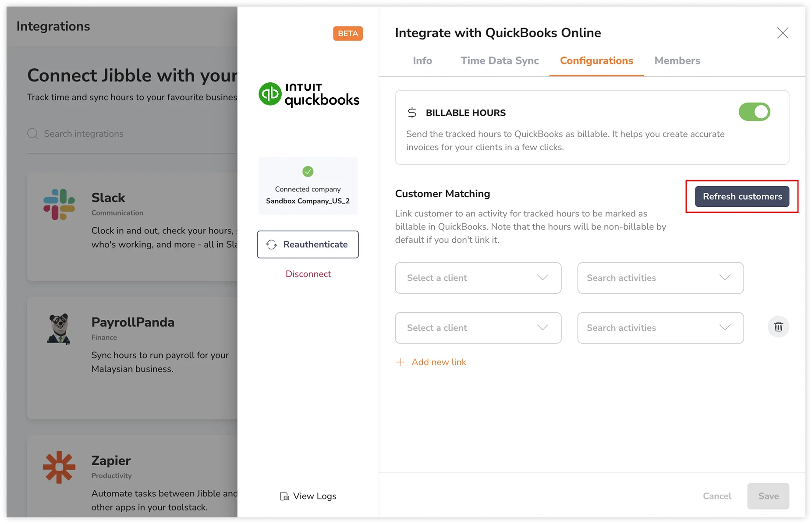Click the PayrollPanda mascot icon
Viewport: 812px width, 524px height.
59,329
